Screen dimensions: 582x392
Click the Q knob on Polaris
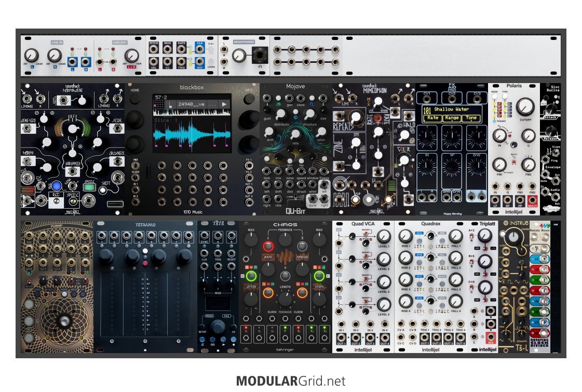coord(528,136)
